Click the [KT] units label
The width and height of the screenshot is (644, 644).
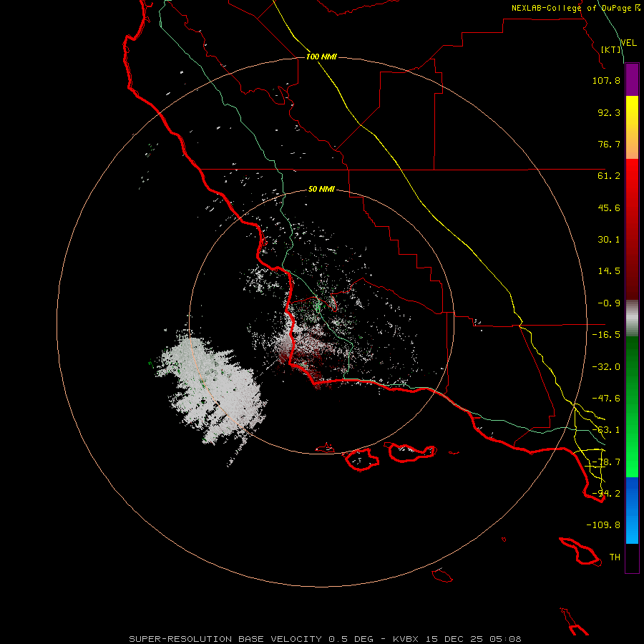[x=611, y=49]
